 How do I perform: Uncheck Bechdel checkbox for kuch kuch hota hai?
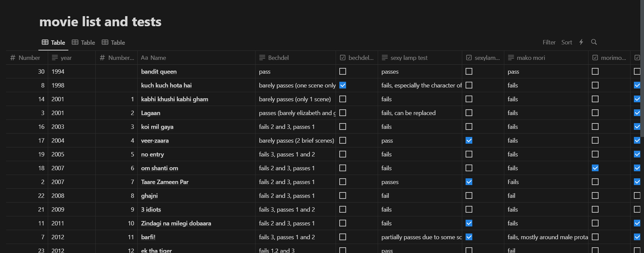(x=342, y=85)
